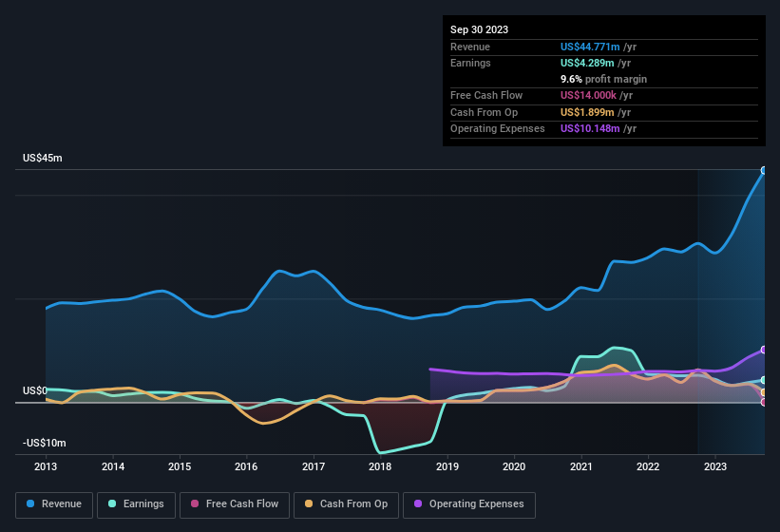Select the 2023 label on the x-axis
Image resolution: width=780 pixels, height=532 pixels.
click(x=714, y=466)
